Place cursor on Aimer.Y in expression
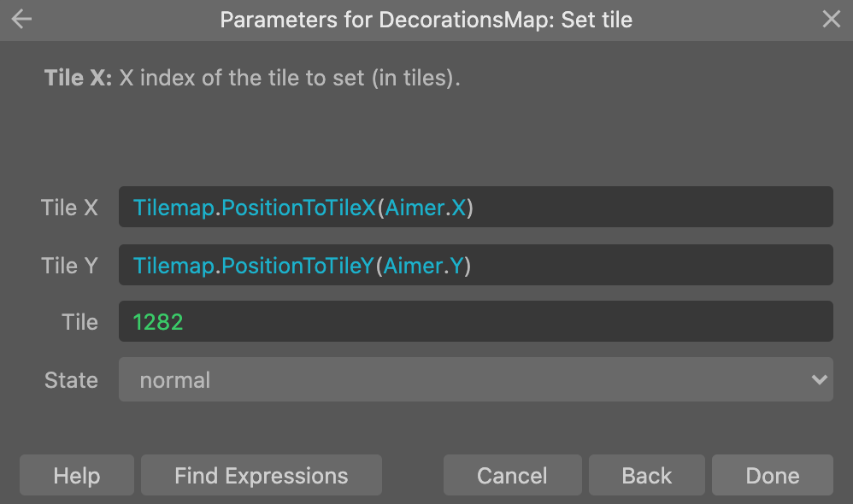The width and height of the screenshot is (853, 504). pyautogui.click(x=423, y=266)
